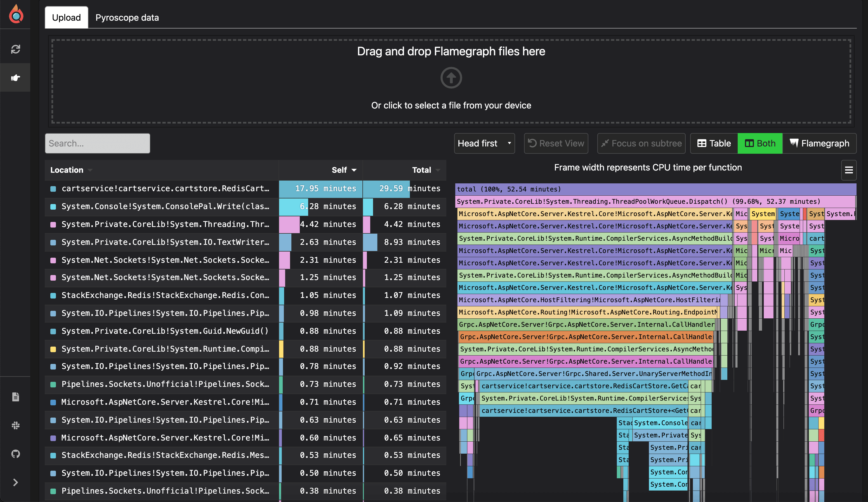
Task: Click the total (100%, 52.54 minutes) frame
Action: pos(655,189)
